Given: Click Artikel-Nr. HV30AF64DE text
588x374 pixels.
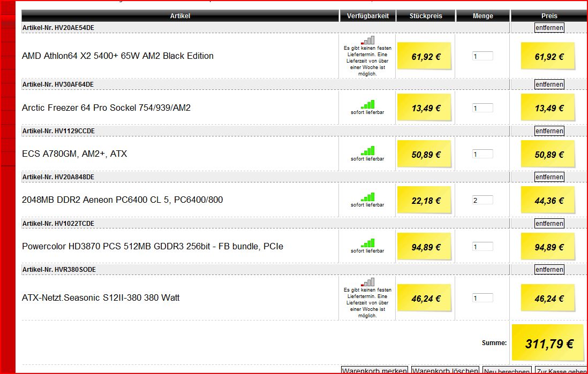Looking at the screenshot, I should point(58,85).
